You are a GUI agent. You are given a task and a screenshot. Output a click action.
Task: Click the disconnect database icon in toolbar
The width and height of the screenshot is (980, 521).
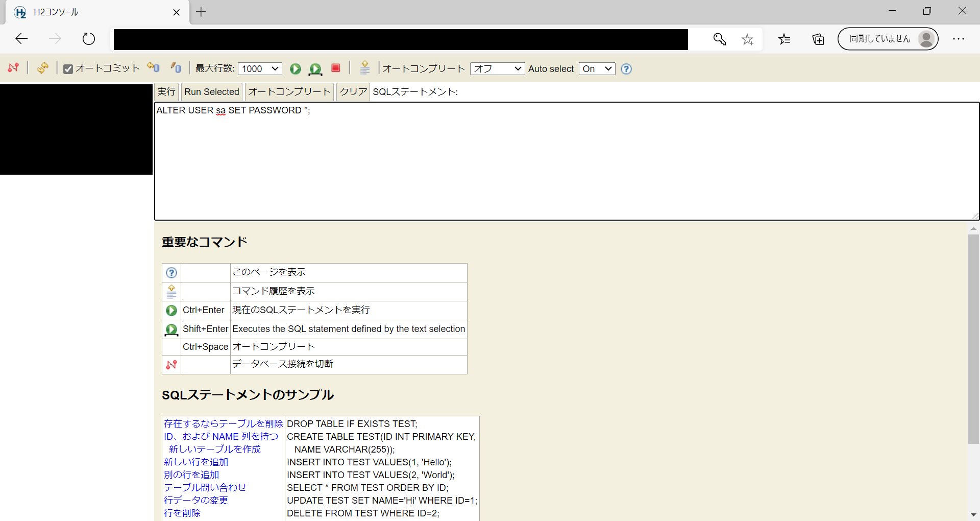[x=13, y=68]
